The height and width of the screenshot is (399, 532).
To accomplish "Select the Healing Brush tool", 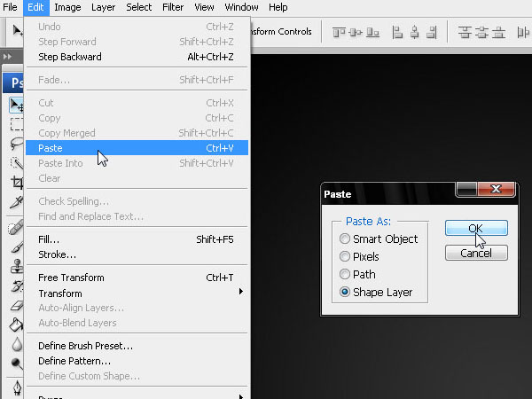I will [x=16, y=227].
